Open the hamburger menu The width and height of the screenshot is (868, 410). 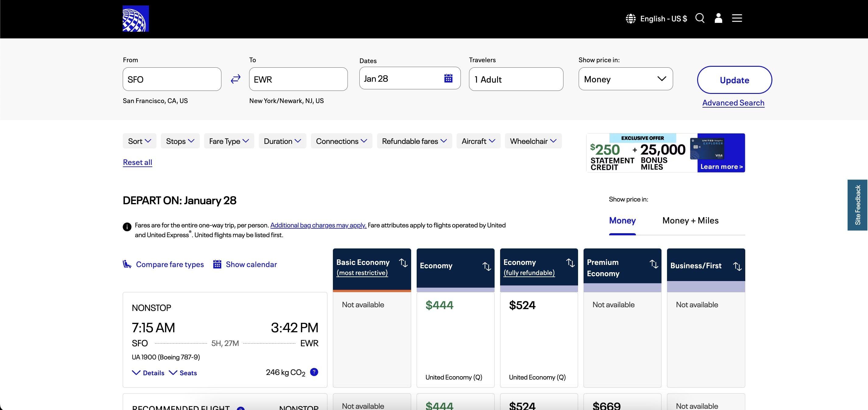[x=737, y=18]
